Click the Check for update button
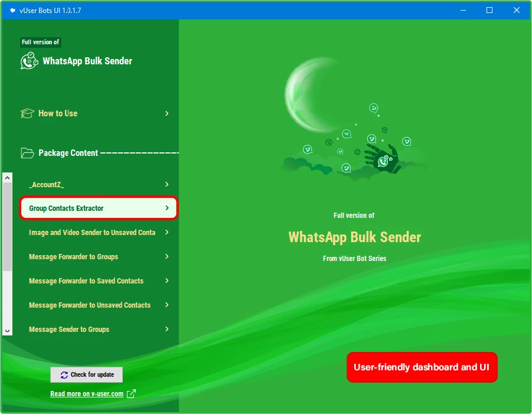The height and width of the screenshot is (414, 532). [87, 374]
